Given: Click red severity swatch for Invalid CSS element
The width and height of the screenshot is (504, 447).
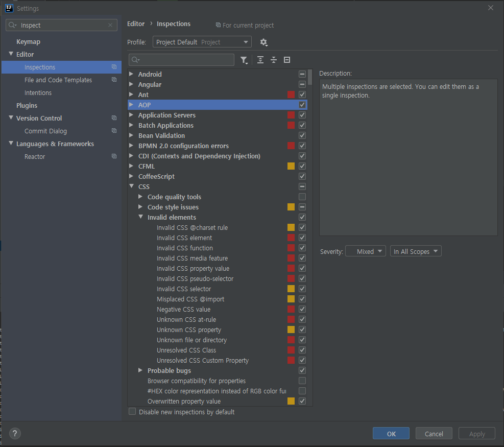Looking at the screenshot, I should [x=291, y=238].
